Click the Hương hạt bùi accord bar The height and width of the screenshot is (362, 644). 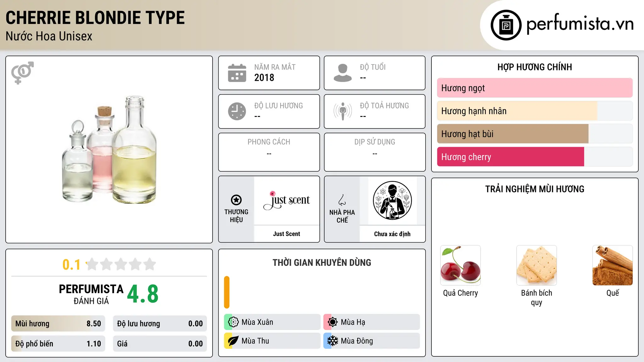tap(535, 134)
